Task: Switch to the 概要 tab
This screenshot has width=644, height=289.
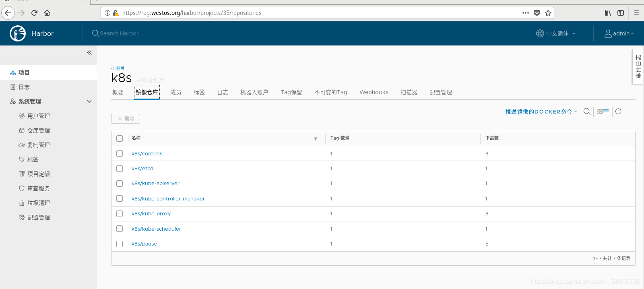Action: coord(118,92)
